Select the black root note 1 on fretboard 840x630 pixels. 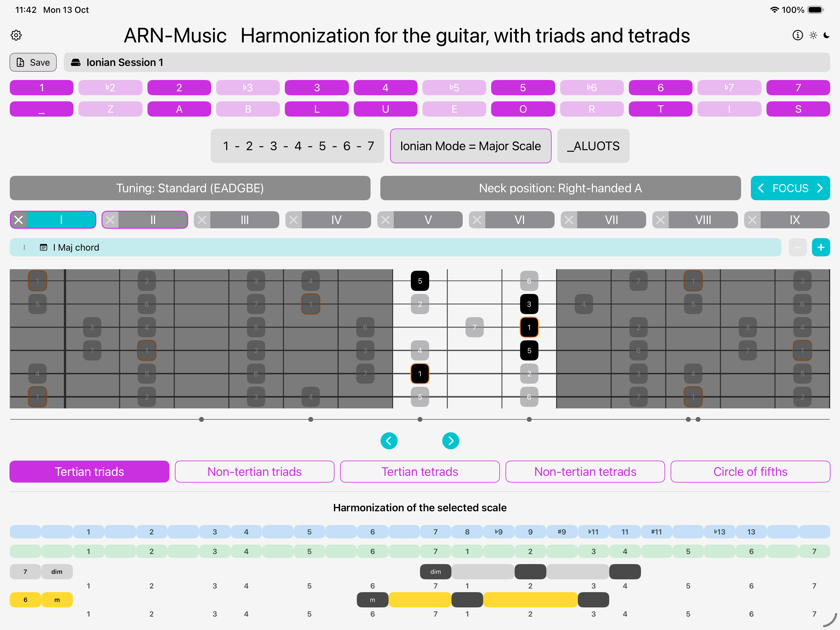pyautogui.click(x=529, y=327)
